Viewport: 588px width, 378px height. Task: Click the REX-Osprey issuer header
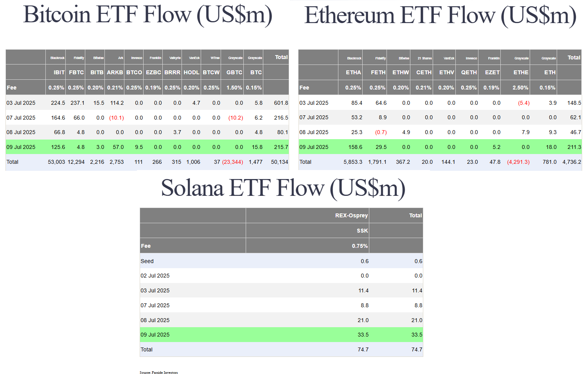351,215
